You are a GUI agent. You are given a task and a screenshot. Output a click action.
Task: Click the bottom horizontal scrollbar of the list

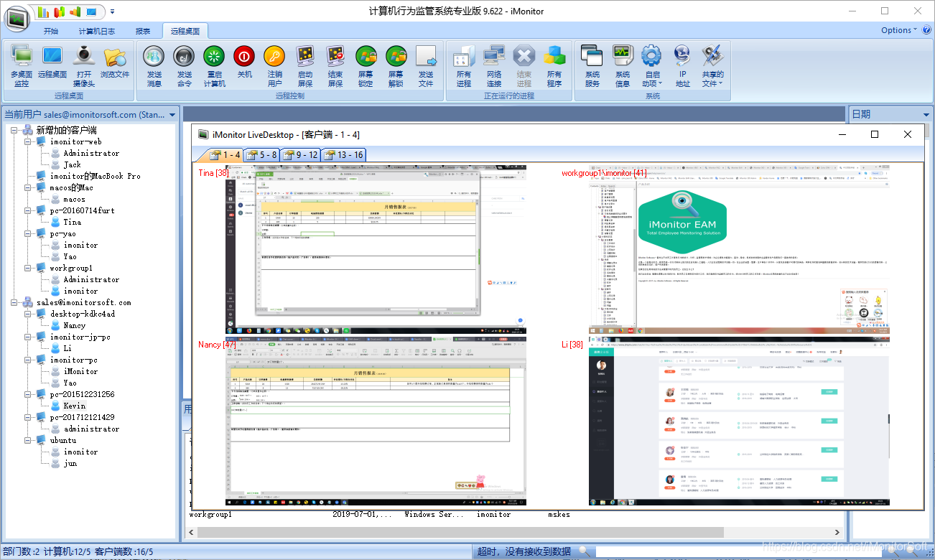pyautogui.click(x=514, y=533)
